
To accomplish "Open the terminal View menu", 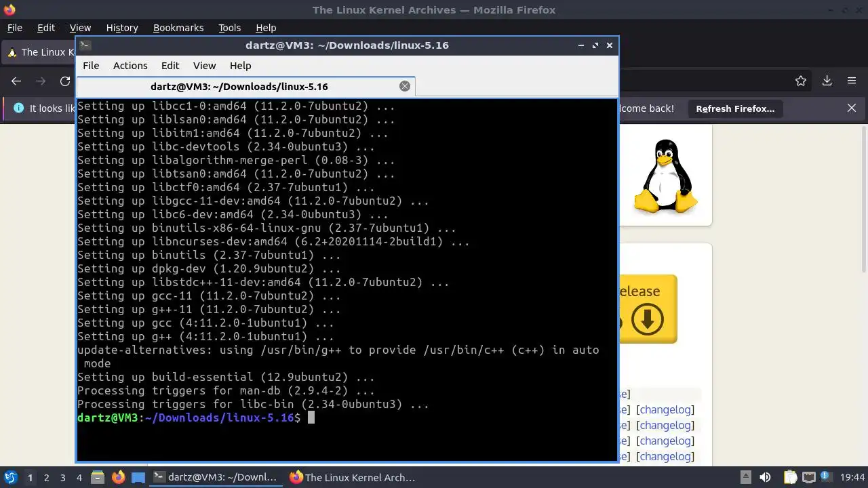I will (x=204, y=66).
